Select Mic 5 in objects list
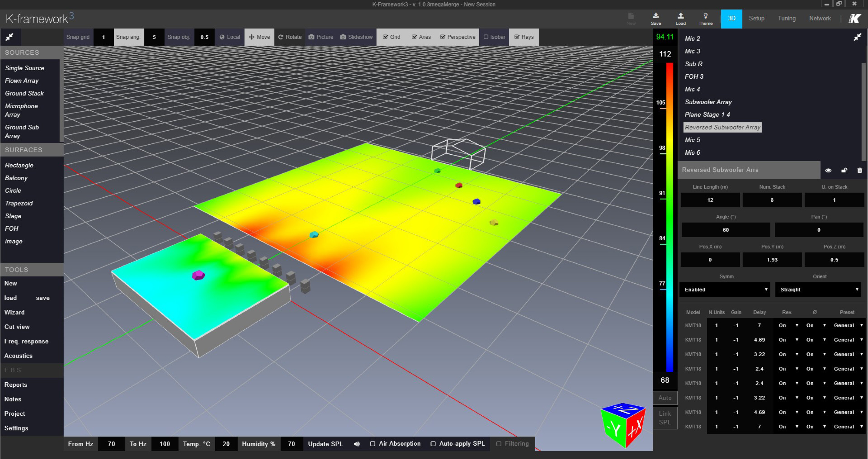This screenshot has width=868, height=459. (x=692, y=140)
